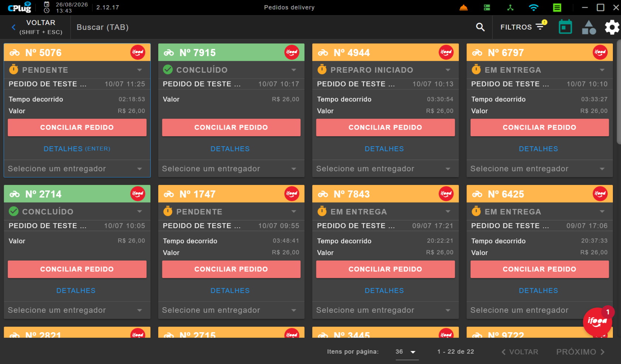Click the green network nodes icon
Image resolution: width=621 pixels, height=364 pixels.
510,7
